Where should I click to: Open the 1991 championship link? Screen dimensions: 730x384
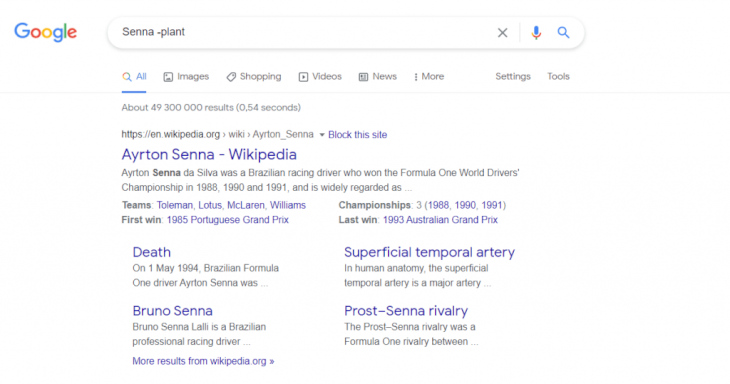(492, 205)
